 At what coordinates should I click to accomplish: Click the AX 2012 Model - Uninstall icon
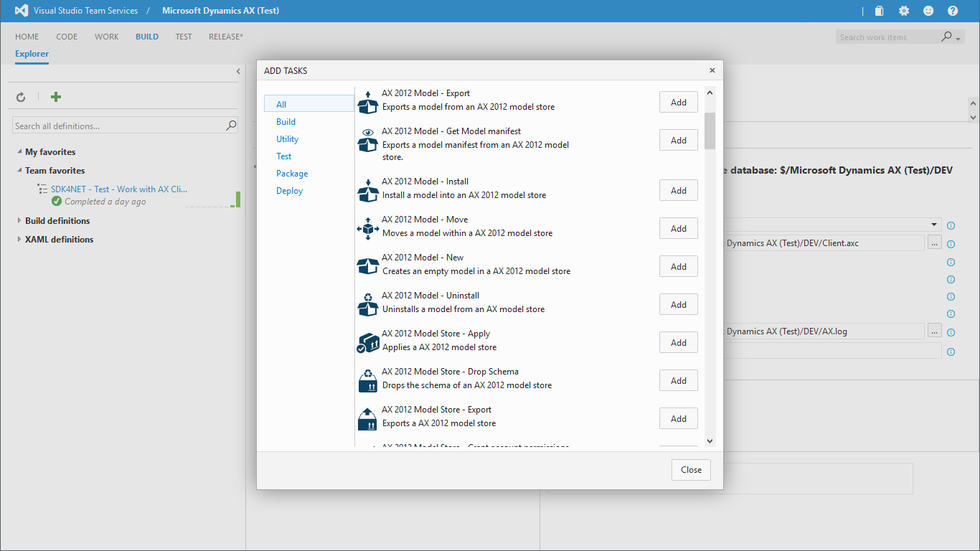tap(367, 304)
